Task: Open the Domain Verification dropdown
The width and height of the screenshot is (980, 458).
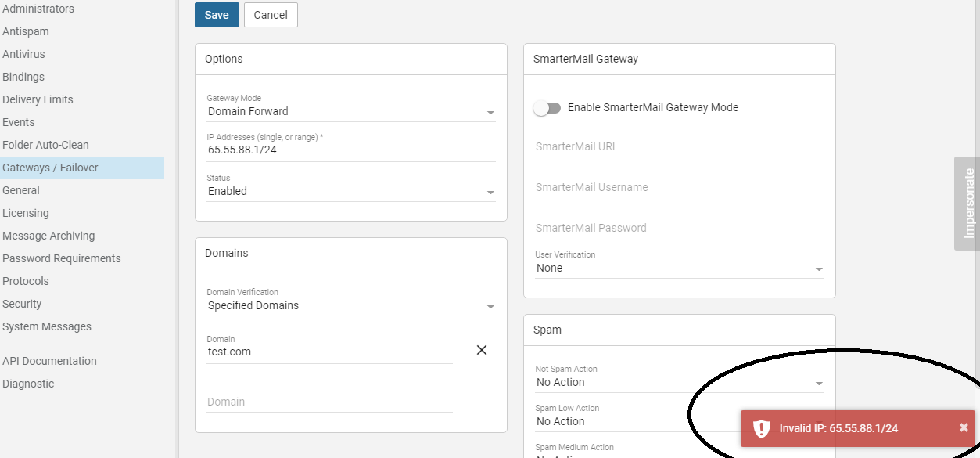Action: point(350,306)
